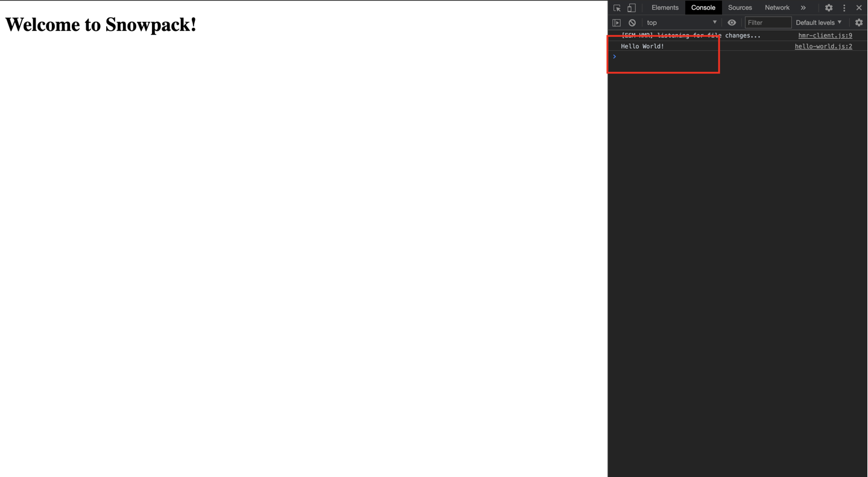This screenshot has height=477, width=868.
Task: Open the Network tab
Action: pyautogui.click(x=777, y=8)
